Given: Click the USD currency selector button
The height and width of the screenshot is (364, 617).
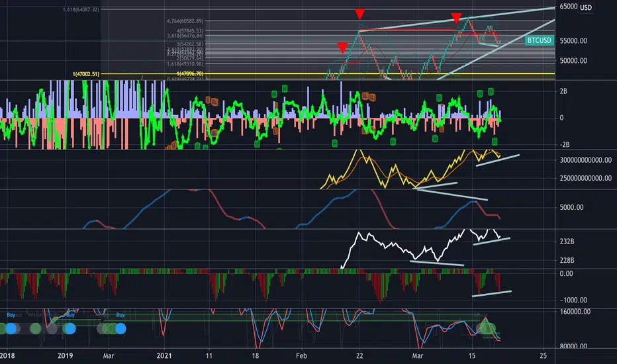Looking at the screenshot, I should [585, 7].
